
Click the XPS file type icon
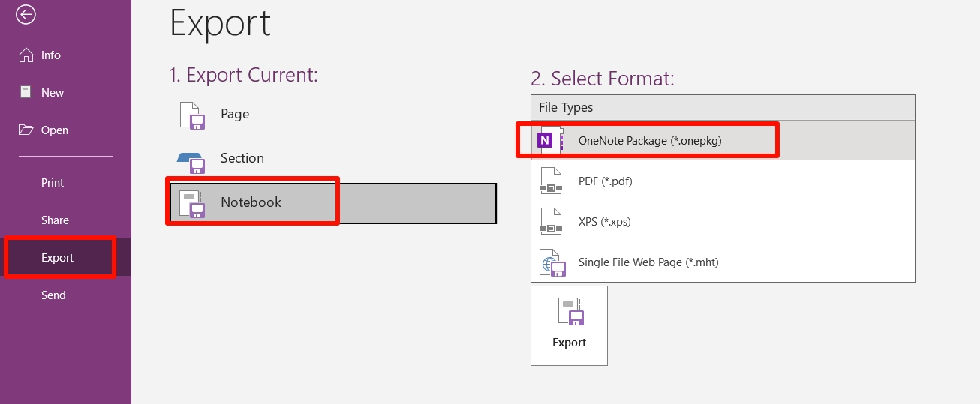tap(551, 221)
